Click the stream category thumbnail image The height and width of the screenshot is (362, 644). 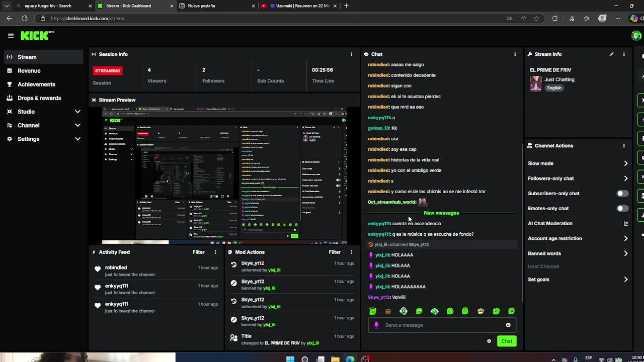point(536,83)
